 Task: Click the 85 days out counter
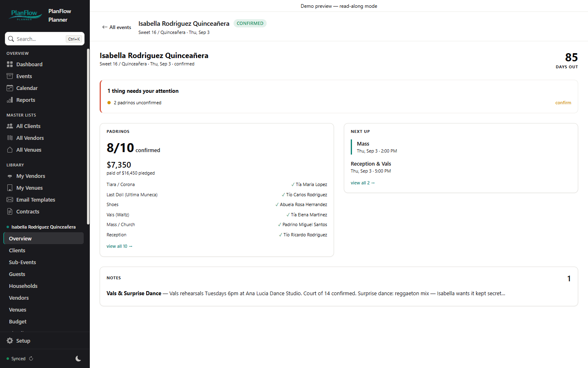coord(567,60)
